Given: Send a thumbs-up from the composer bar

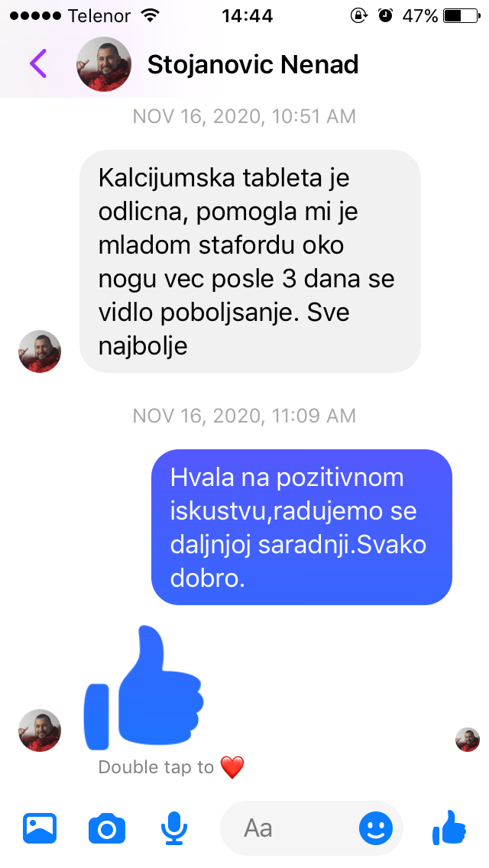Looking at the screenshot, I should 449,828.
